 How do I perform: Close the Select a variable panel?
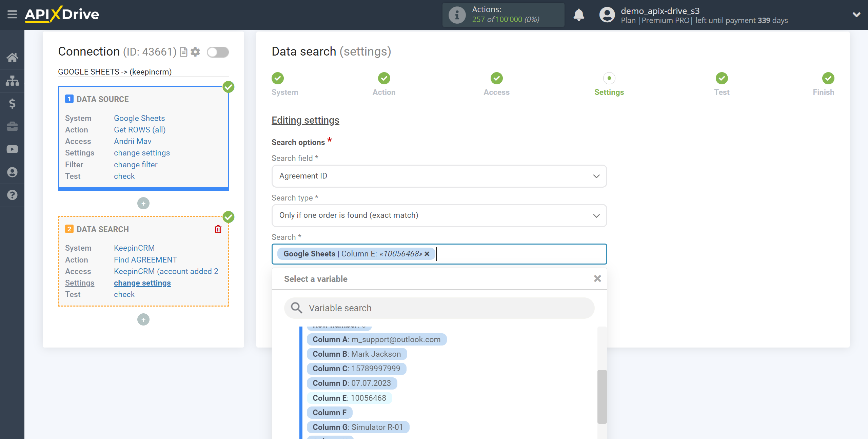(x=597, y=278)
